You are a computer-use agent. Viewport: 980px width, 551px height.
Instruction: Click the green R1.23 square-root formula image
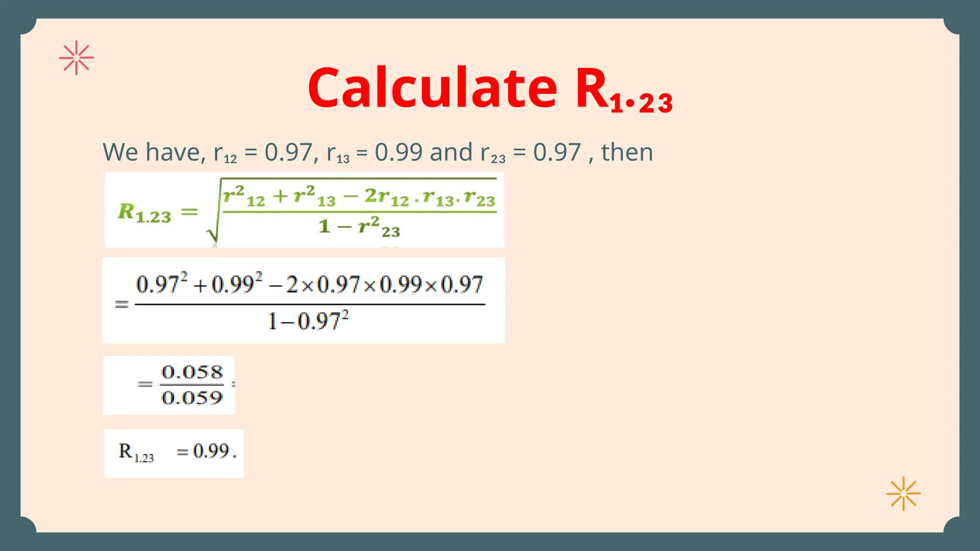point(304,210)
